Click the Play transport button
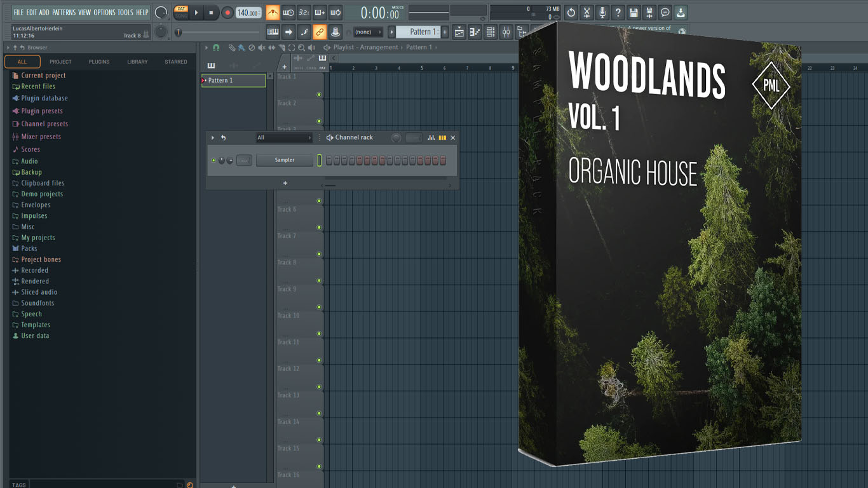Image resolution: width=868 pixels, height=488 pixels. pyautogui.click(x=196, y=13)
